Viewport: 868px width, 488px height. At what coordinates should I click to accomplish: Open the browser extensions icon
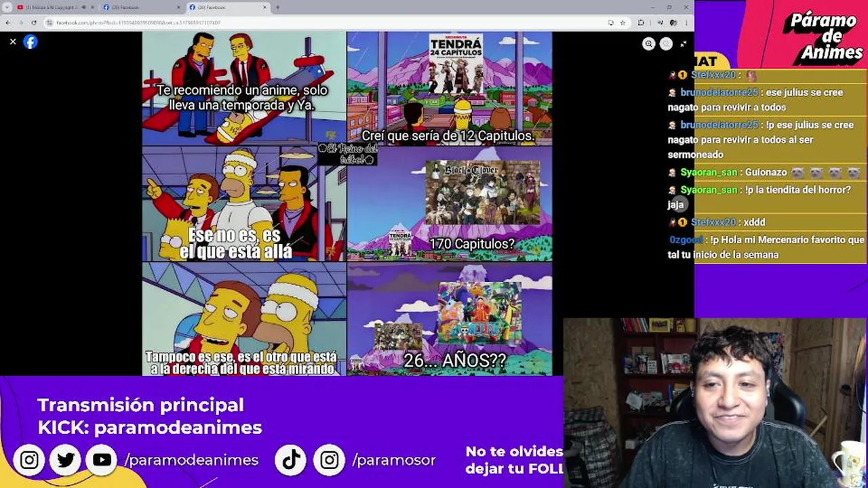pos(641,22)
